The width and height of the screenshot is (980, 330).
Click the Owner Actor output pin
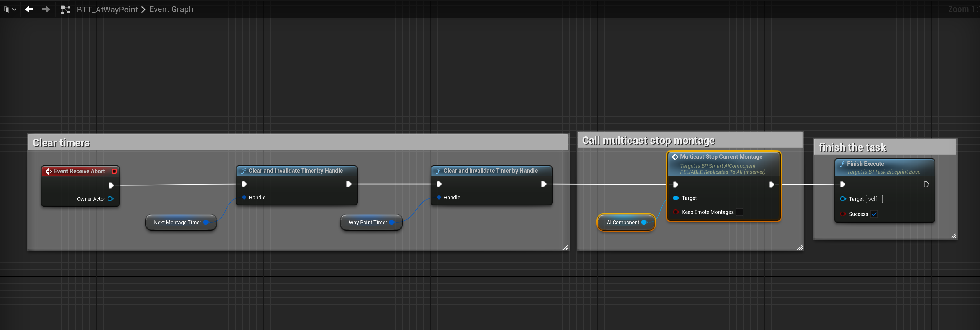click(110, 199)
